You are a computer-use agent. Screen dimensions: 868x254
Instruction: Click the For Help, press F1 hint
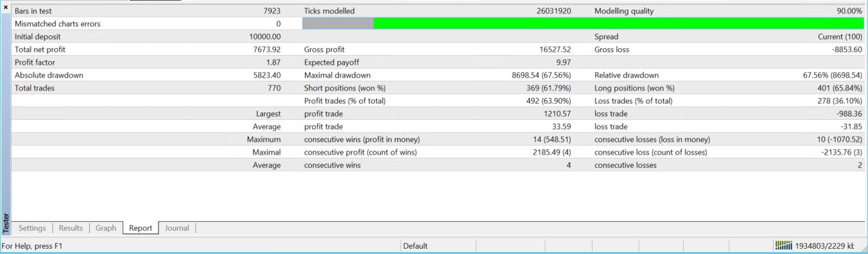(32, 246)
